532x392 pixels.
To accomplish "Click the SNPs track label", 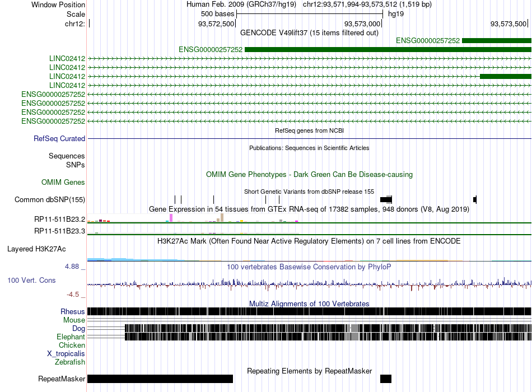I will [x=76, y=165].
